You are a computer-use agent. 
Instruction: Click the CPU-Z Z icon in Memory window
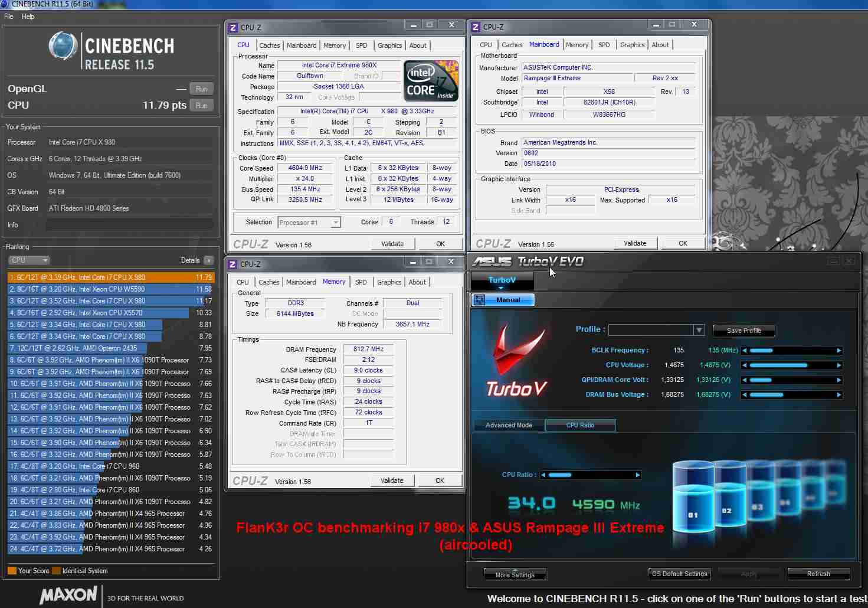tap(232, 264)
